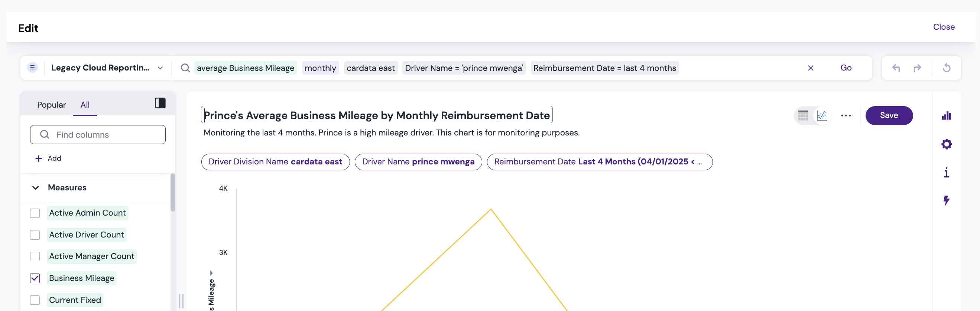Screen dimensions: 980x311
Task: Check the Active Admin Count checkbox
Action: (35, 213)
